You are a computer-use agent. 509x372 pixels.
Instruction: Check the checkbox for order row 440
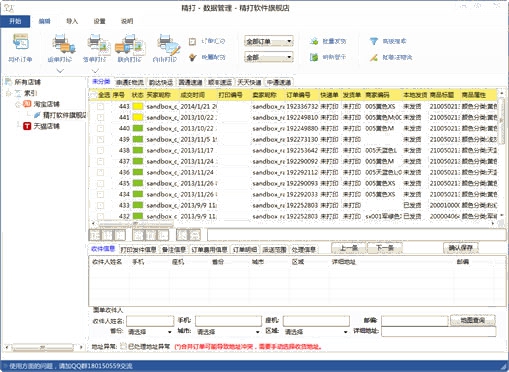click(100, 129)
